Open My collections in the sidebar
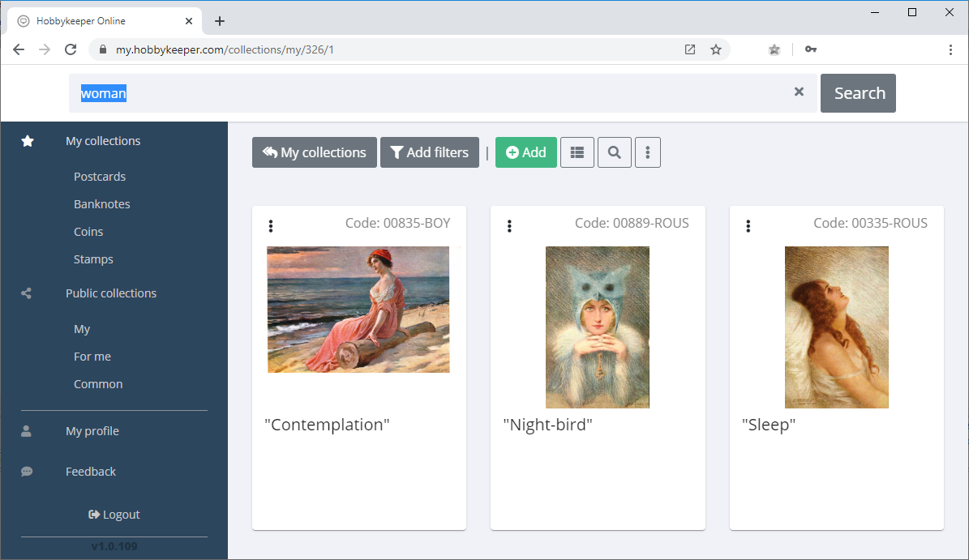Screen dimensions: 969x560 (x=103, y=141)
